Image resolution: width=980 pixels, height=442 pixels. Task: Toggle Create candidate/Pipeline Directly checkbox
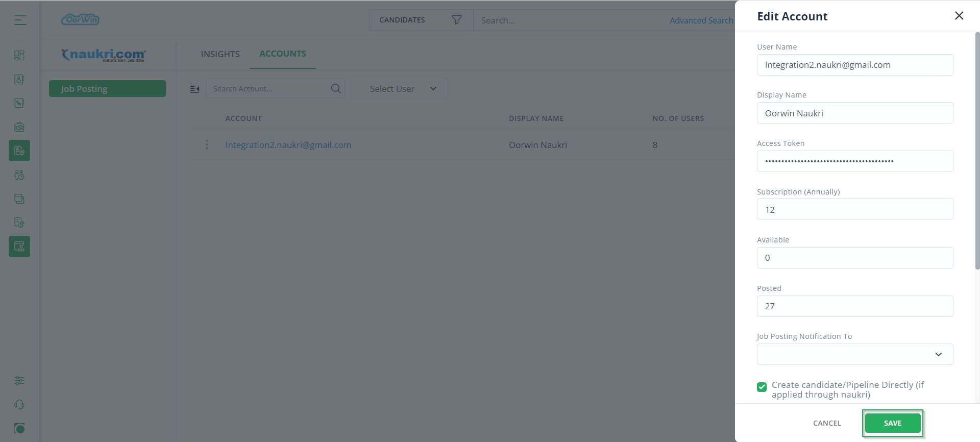coord(762,387)
